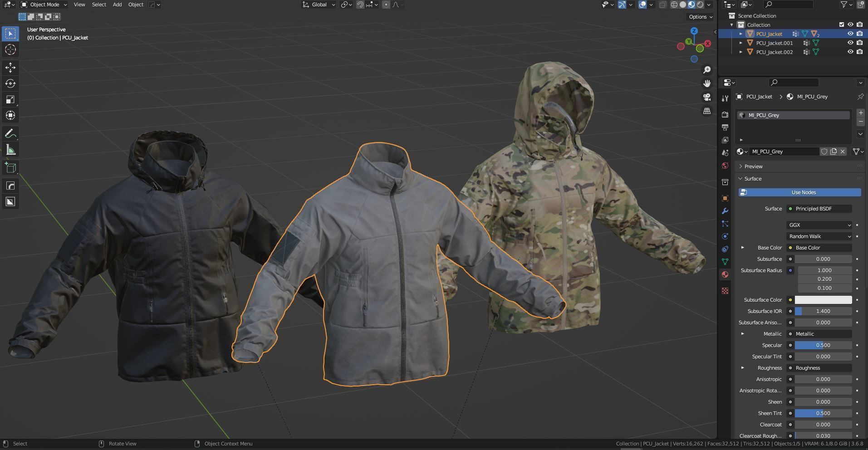The height and width of the screenshot is (450, 868).
Task: Open Random Walk subsurface method dropdown
Action: click(x=819, y=236)
